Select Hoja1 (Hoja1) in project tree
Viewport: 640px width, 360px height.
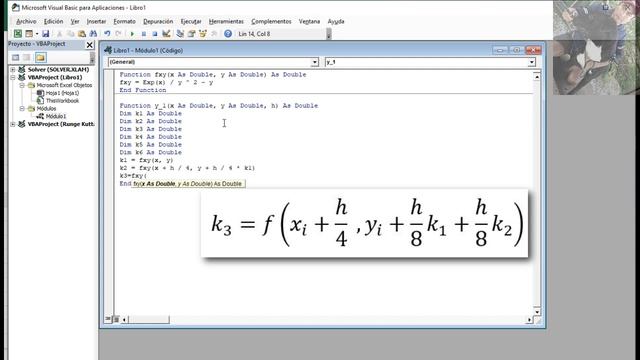(62, 93)
